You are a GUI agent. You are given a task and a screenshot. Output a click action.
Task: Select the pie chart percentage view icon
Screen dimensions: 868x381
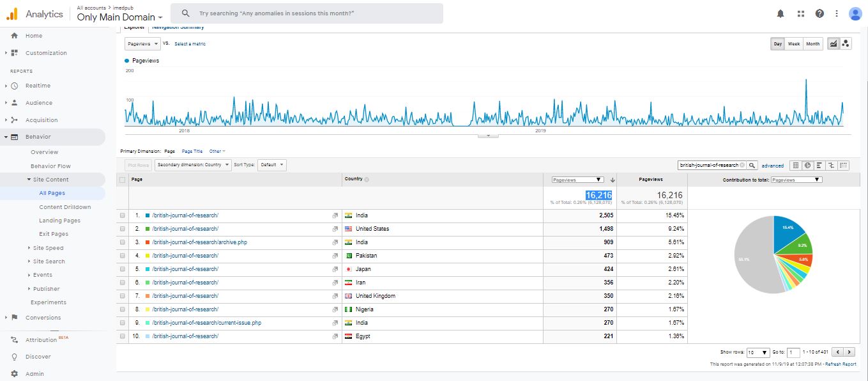[807, 165]
